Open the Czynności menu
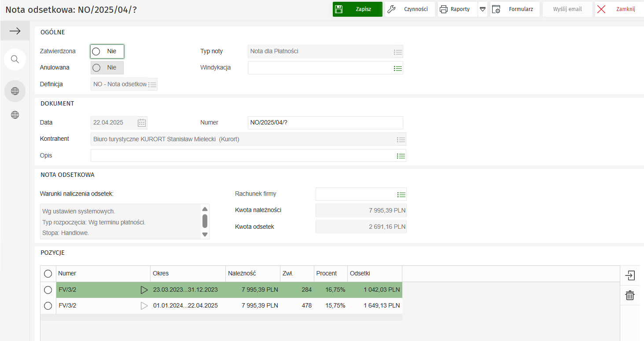This screenshot has height=341, width=644. pos(410,9)
